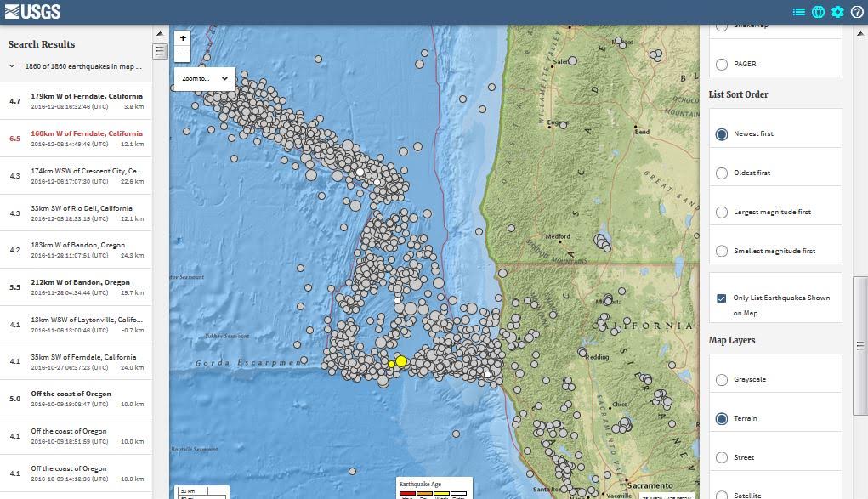Select 'Smallest magnitude first' sort order
Screen dimensions: 868x499
[x=721, y=251]
